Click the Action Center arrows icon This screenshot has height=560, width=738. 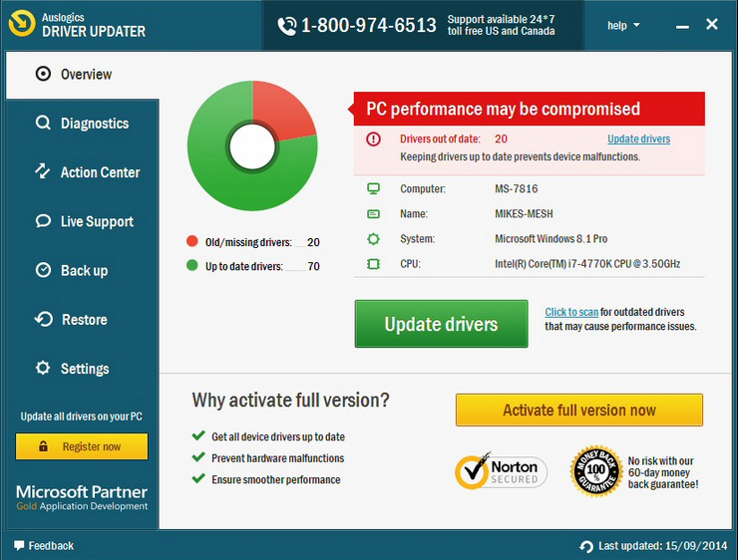pos(42,171)
